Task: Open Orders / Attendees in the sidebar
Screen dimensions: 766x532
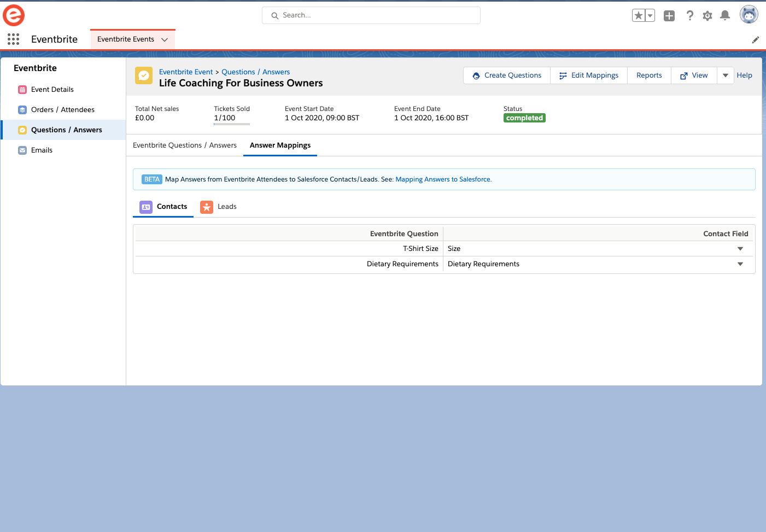Action: (63, 110)
